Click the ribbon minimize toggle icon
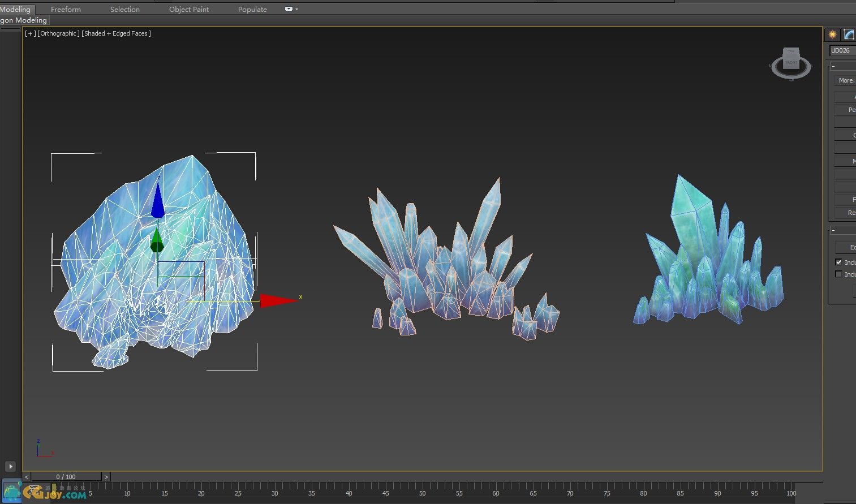The image size is (856, 504). (x=289, y=9)
